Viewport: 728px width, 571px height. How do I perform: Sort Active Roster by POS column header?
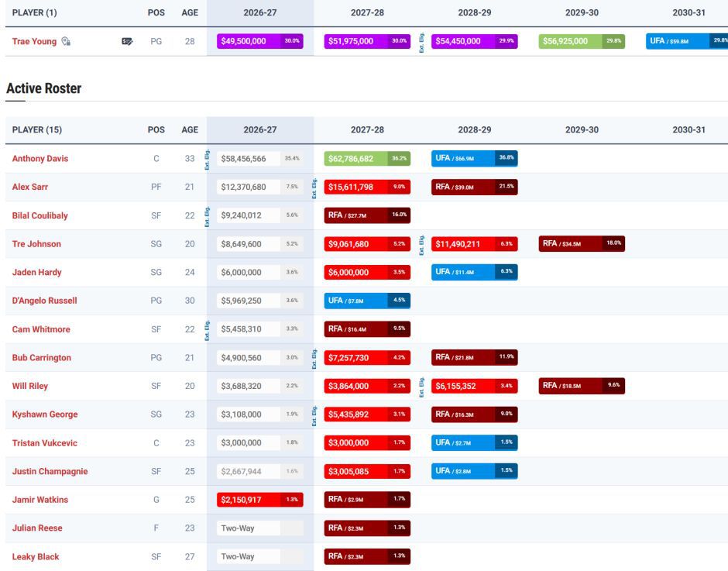click(156, 129)
